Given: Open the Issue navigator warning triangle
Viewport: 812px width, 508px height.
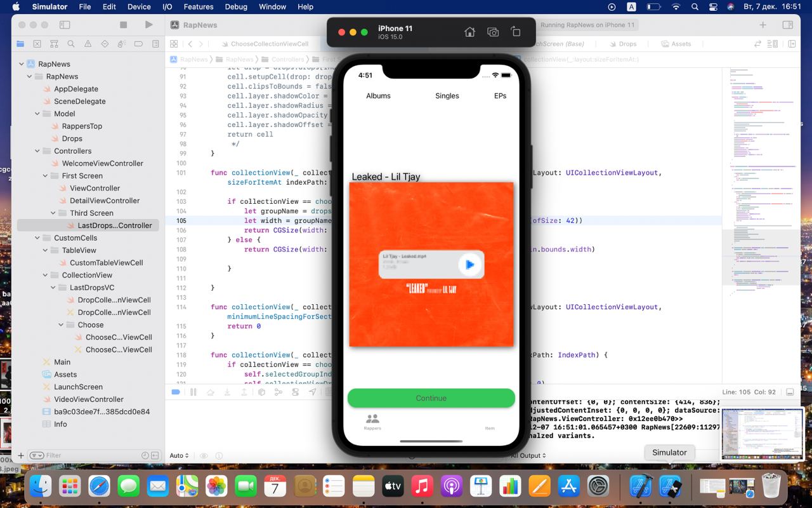Looking at the screenshot, I should [88, 44].
